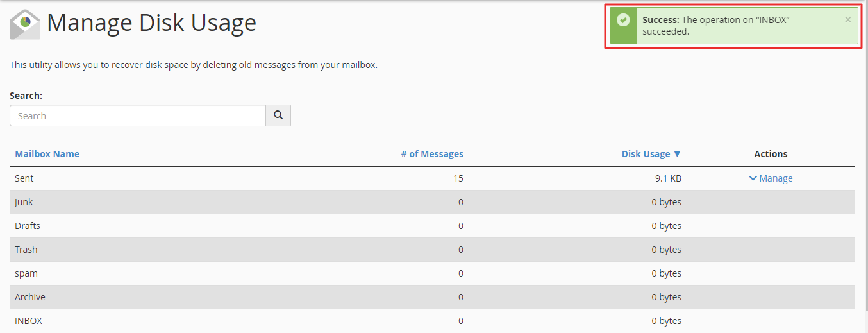The height and width of the screenshot is (333, 868).
Task: Open the Manage link for Sent
Action: point(776,178)
